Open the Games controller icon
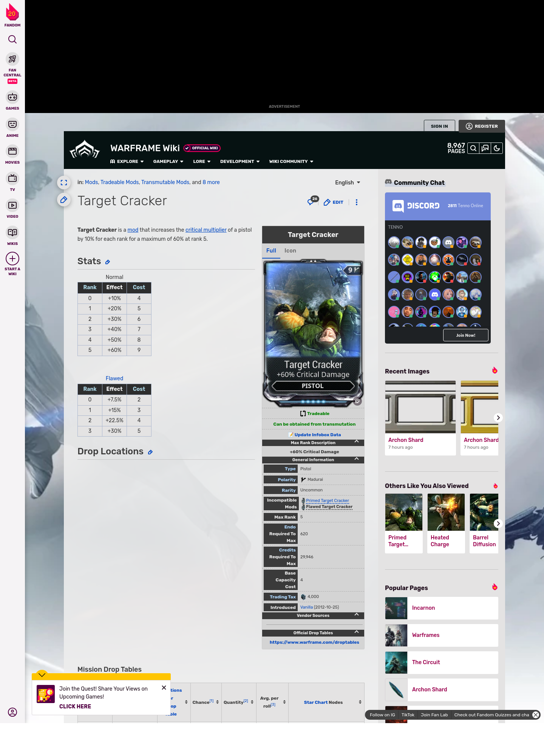The width and height of the screenshot is (544, 756). [x=12, y=97]
